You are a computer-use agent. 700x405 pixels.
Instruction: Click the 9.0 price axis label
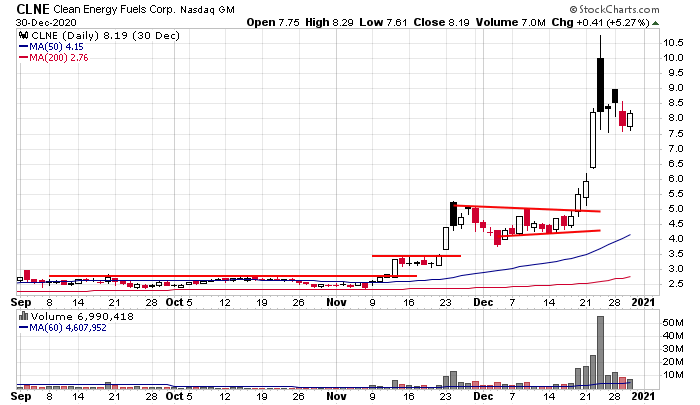pos(675,88)
